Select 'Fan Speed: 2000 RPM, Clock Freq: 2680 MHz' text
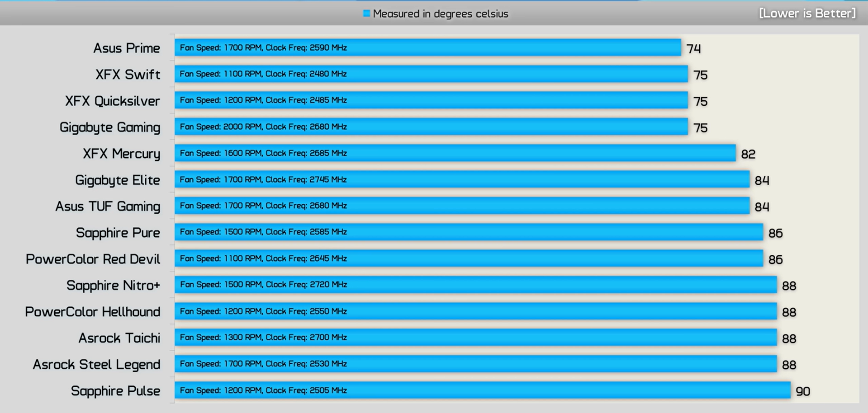 tap(263, 127)
